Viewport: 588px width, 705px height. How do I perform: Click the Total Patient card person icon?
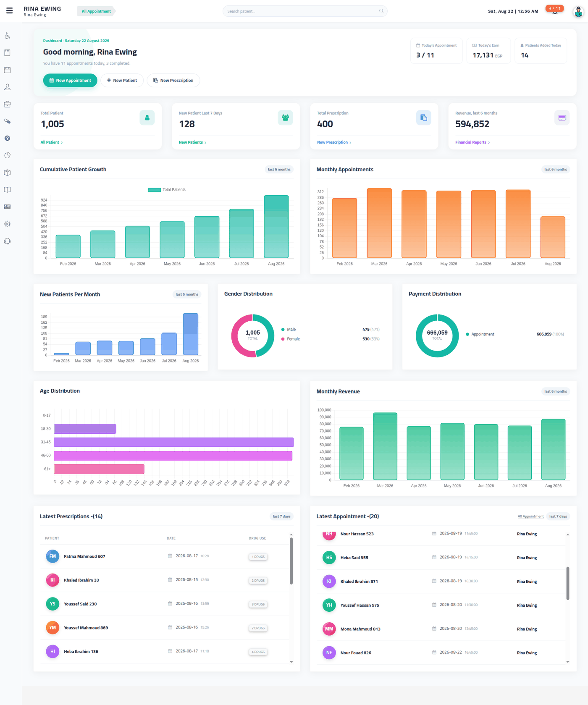[x=147, y=118]
